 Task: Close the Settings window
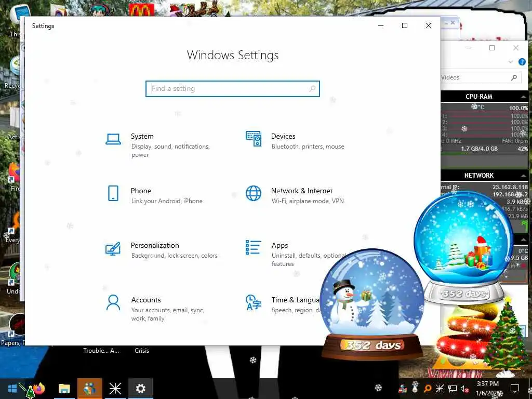pyautogui.click(x=429, y=25)
